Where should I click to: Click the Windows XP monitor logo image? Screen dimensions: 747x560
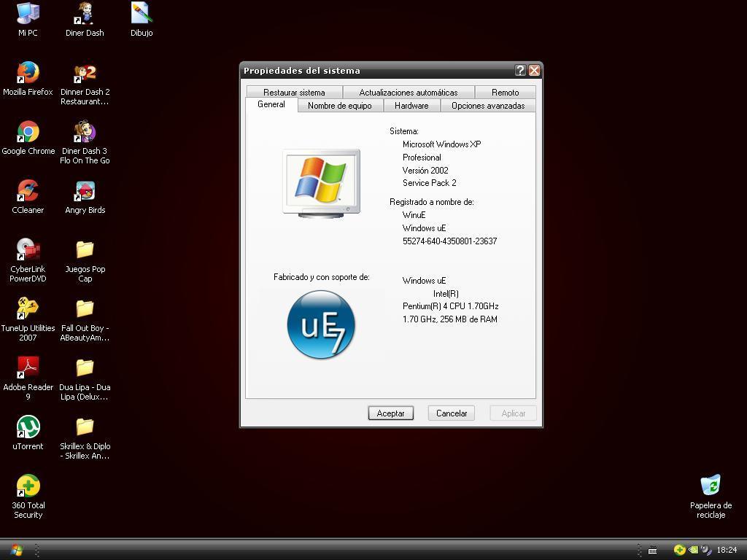coord(322,183)
